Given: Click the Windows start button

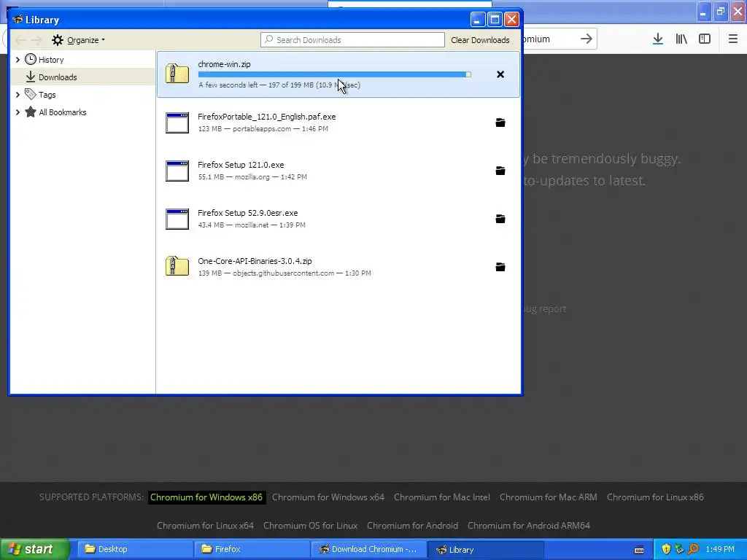Looking at the screenshot, I should (35, 549).
